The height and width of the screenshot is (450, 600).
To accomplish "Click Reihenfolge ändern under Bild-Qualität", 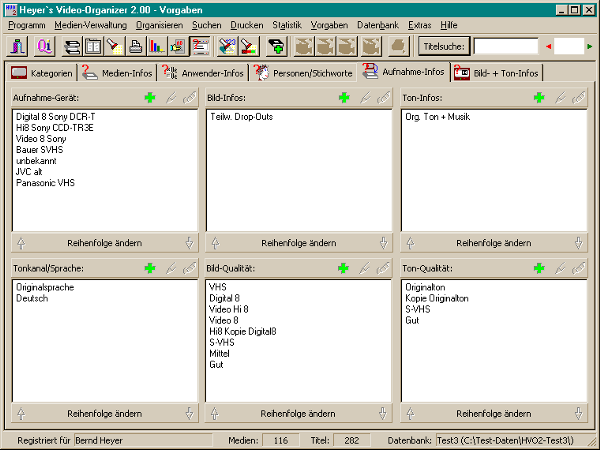I will click(298, 413).
